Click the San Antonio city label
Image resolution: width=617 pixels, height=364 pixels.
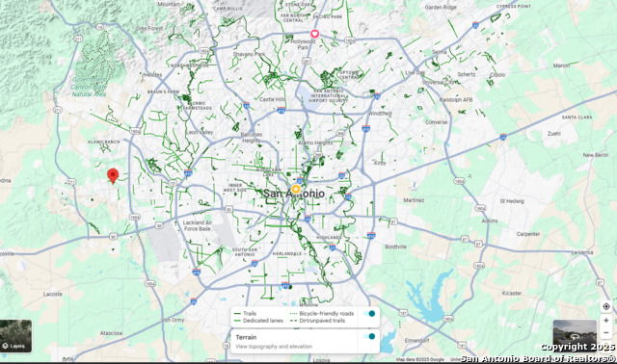(x=294, y=194)
